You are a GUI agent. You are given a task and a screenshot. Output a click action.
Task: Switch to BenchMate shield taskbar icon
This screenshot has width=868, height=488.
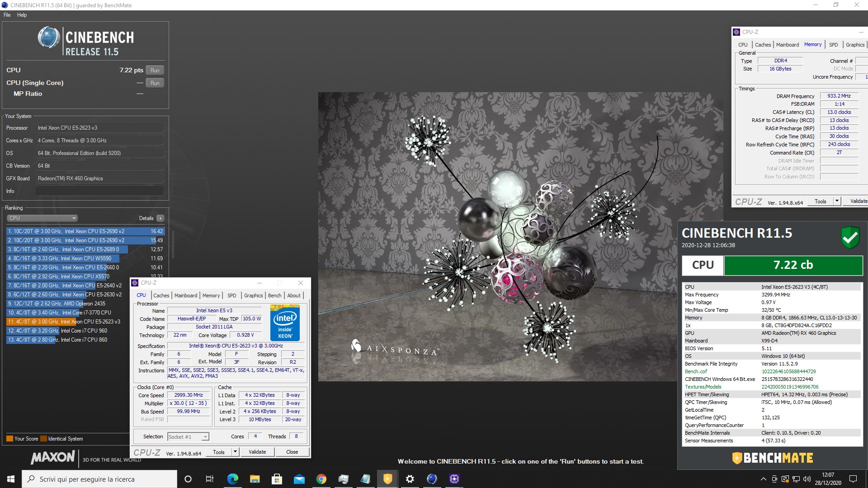(387, 479)
